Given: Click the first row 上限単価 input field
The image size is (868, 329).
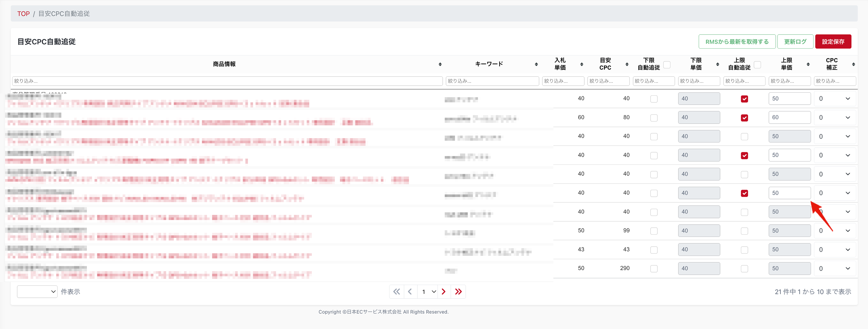Looking at the screenshot, I should tap(789, 98).
